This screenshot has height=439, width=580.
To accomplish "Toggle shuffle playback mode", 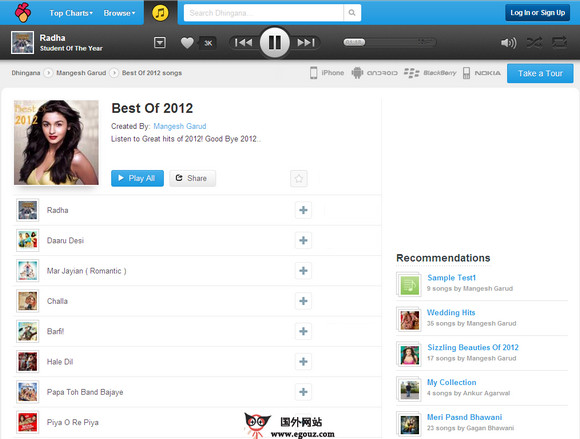I will tap(534, 43).
